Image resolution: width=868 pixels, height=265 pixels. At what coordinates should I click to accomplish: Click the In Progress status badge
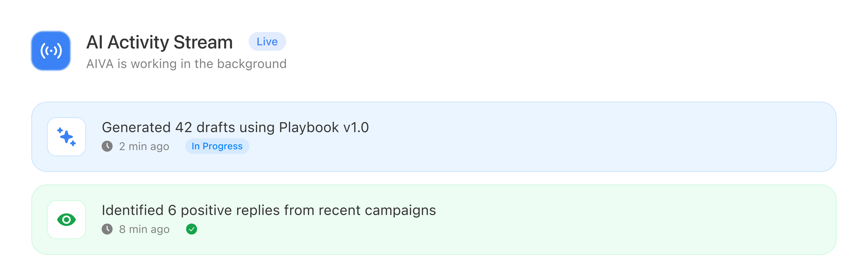(217, 146)
